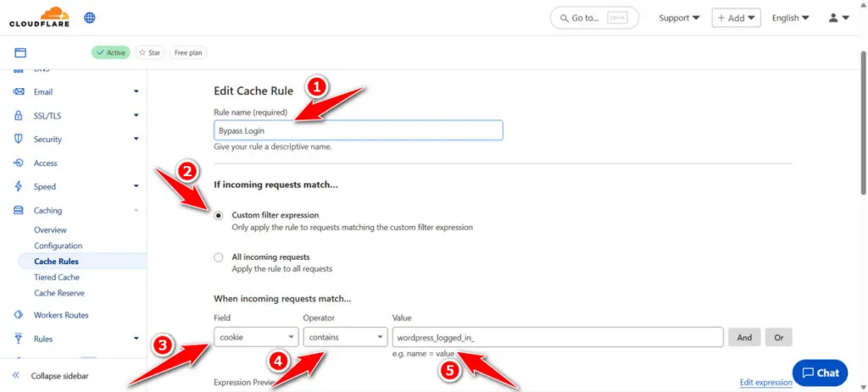Open the Cache Rules sidebar item
This screenshot has width=868, height=392.
(56, 262)
